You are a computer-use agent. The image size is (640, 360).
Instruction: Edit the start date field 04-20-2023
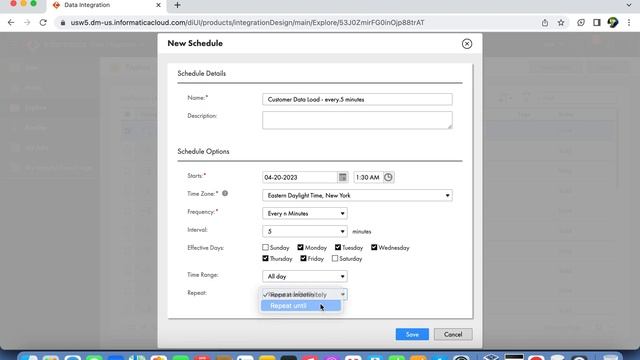[x=300, y=177]
